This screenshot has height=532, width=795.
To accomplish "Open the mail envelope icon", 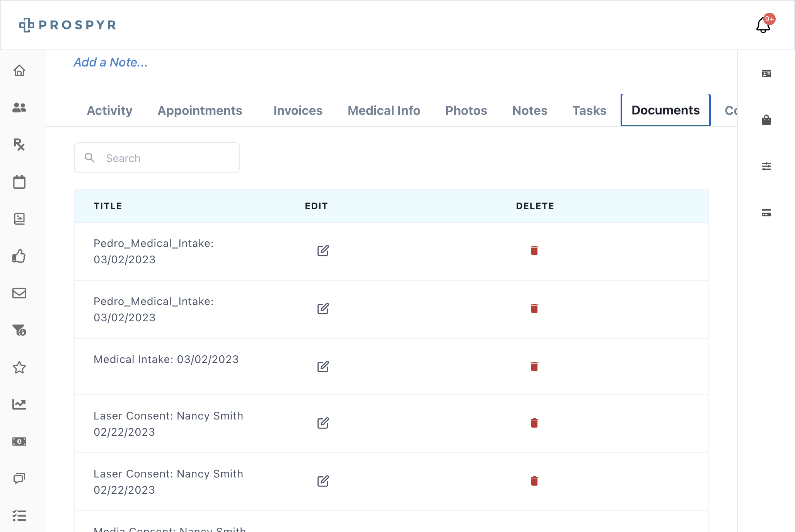I will tap(19, 293).
